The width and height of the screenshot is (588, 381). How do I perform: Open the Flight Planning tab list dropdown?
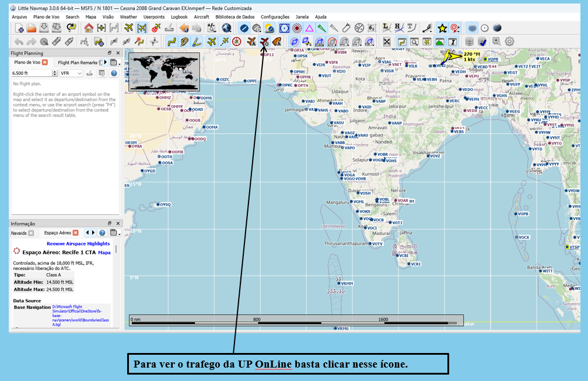[114, 62]
